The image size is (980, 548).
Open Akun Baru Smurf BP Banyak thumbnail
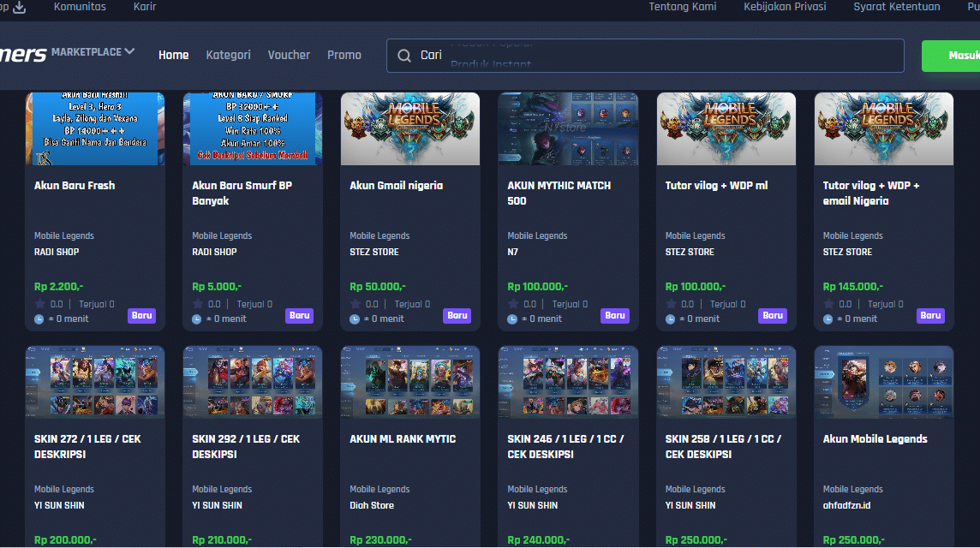253,128
